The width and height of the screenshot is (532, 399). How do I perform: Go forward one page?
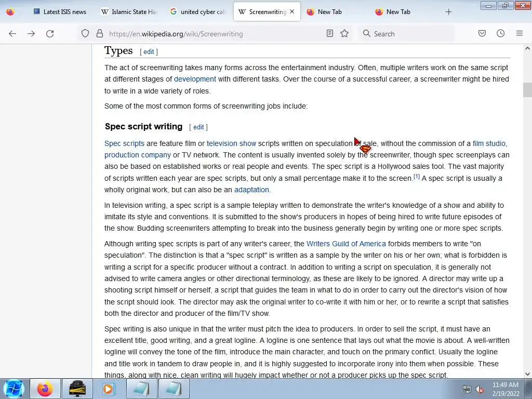(x=31, y=34)
